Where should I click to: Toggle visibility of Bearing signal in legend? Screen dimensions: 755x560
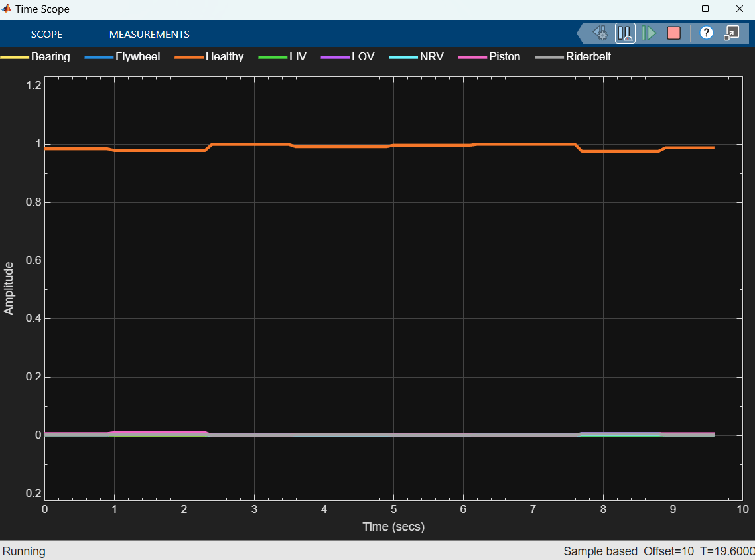point(50,57)
